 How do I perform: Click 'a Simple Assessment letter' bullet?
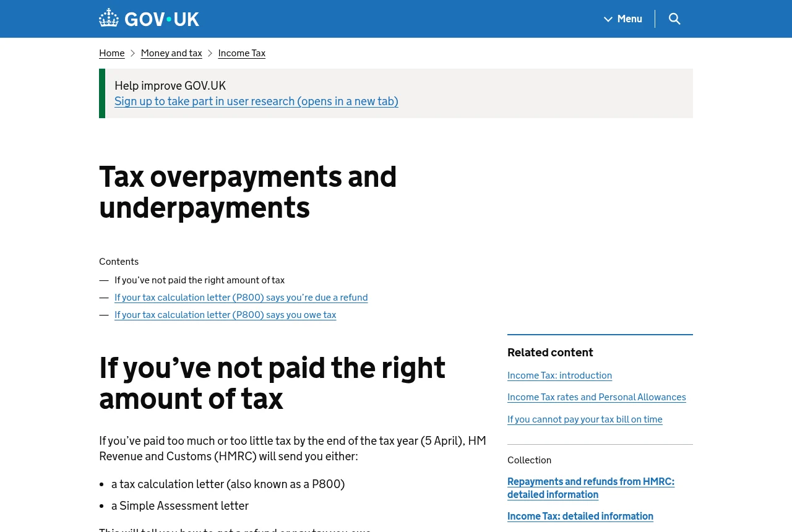180,506
